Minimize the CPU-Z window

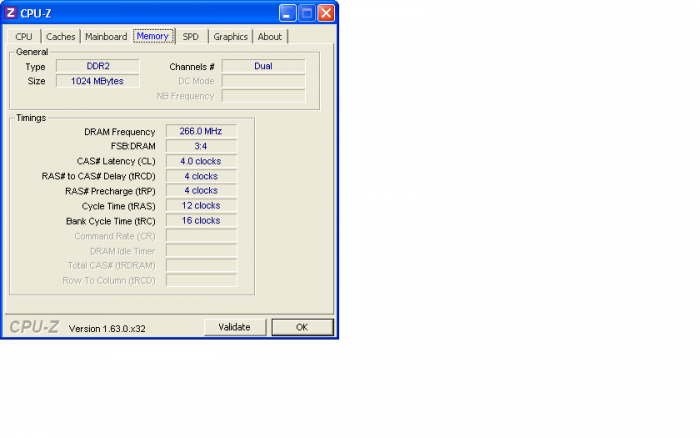288,13
